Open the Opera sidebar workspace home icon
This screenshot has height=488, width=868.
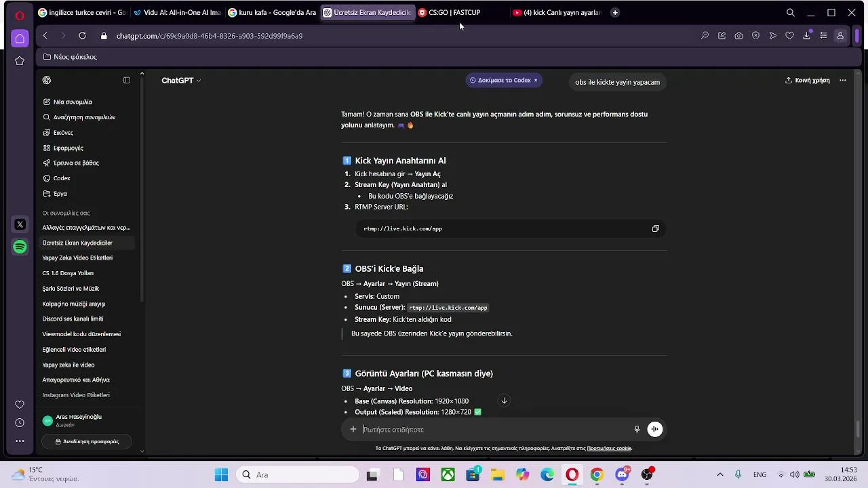20,38
